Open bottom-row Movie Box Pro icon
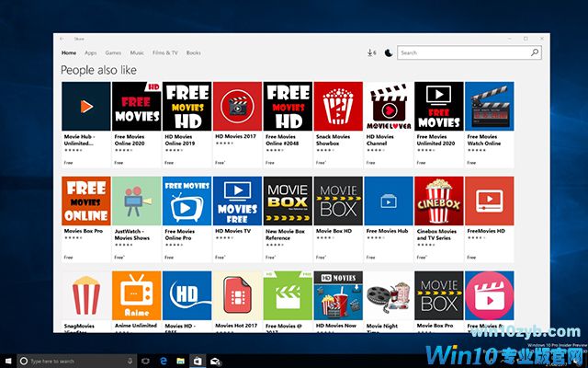The width and height of the screenshot is (588, 368). pyautogui.click(x=439, y=295)
